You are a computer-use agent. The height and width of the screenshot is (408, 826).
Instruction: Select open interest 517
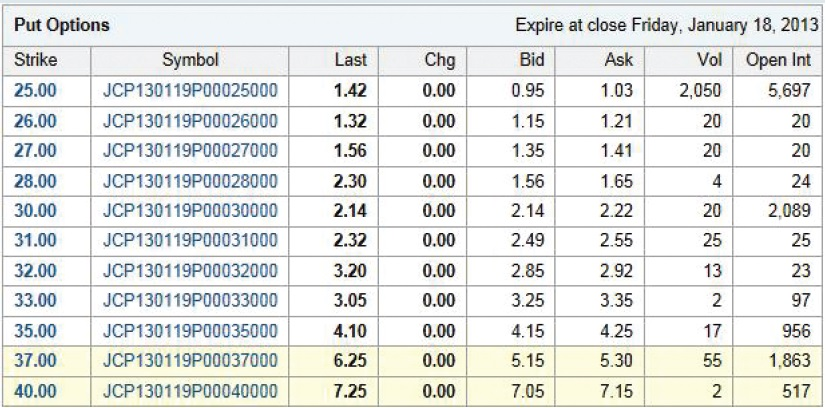796,391
